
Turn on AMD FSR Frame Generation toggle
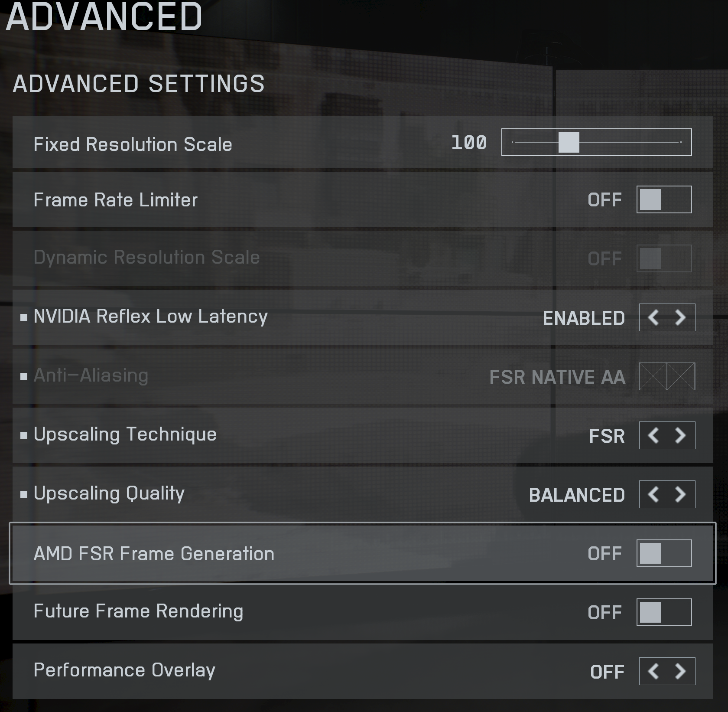[x=664, y=553]
